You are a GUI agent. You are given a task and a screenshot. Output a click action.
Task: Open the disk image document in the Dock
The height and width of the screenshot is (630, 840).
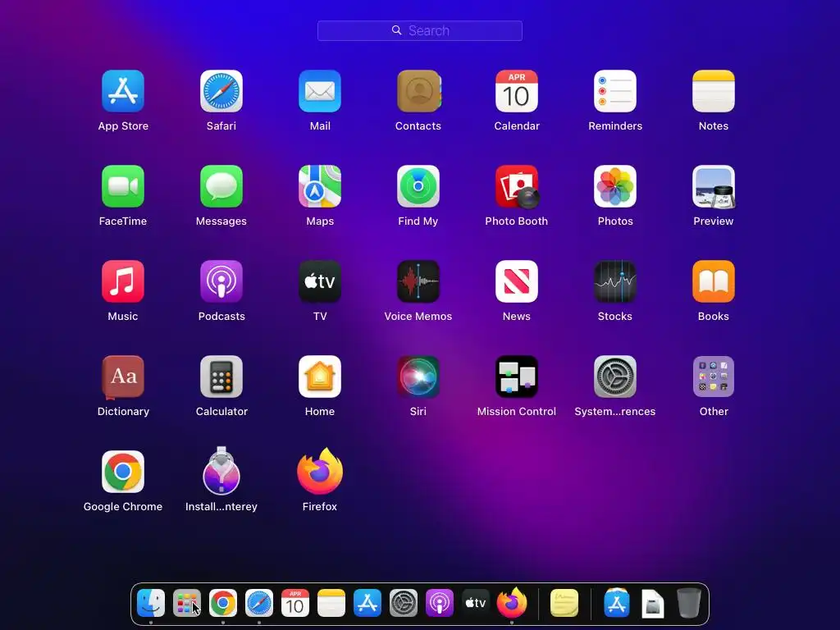tap(652, 603)
